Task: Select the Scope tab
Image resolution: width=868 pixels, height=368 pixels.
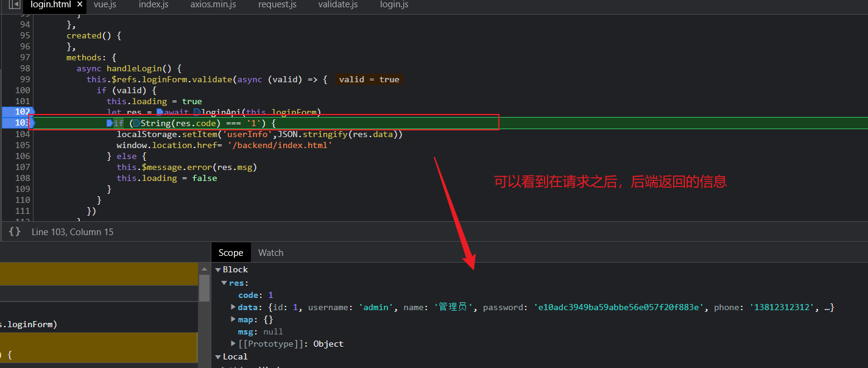Action: (231, 252)
